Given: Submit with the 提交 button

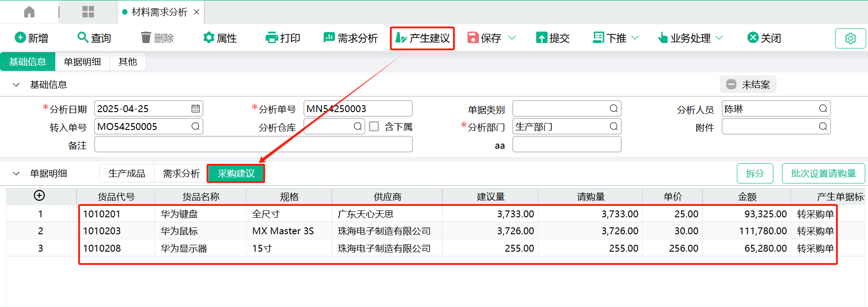Looking at the screenshot, I should pyautogui.click(x=553, y=38).
